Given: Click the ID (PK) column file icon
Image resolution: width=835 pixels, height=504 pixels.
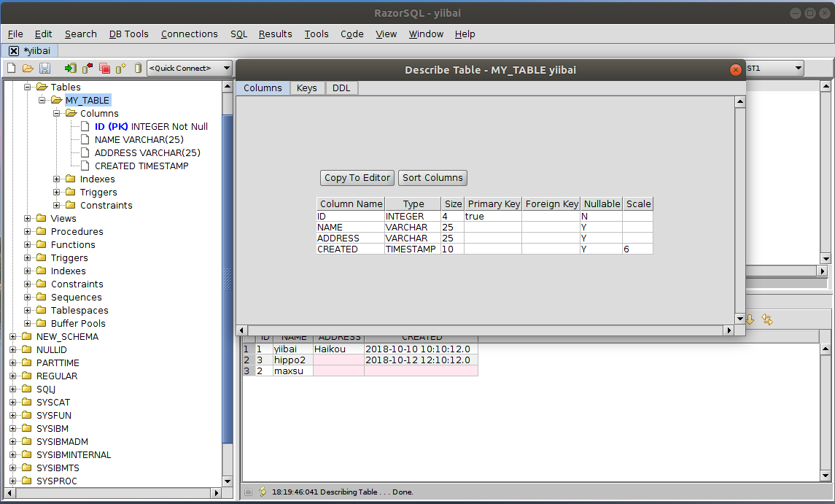Looking at the screenshot, I should click(x=85, y=126).
